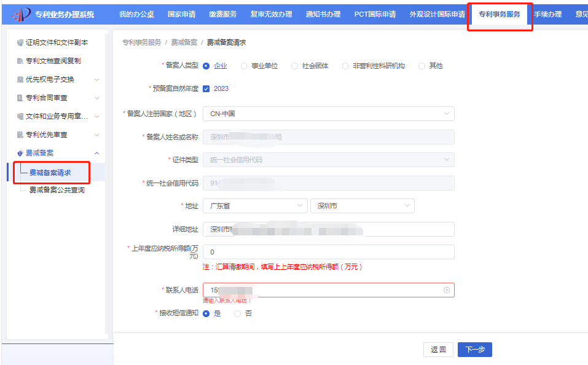Click the 返回 button
This screenshot has width=588, height=365.
pyautogui.click(x=438, y=349)
